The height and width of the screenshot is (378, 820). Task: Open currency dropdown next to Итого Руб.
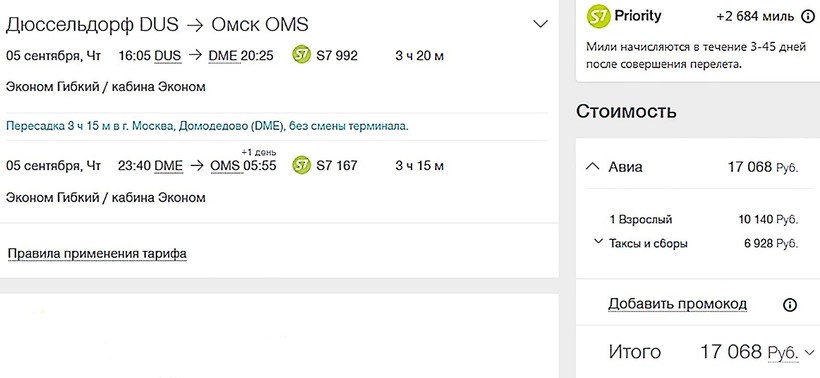pyautogui.click(x=811, y=352)
